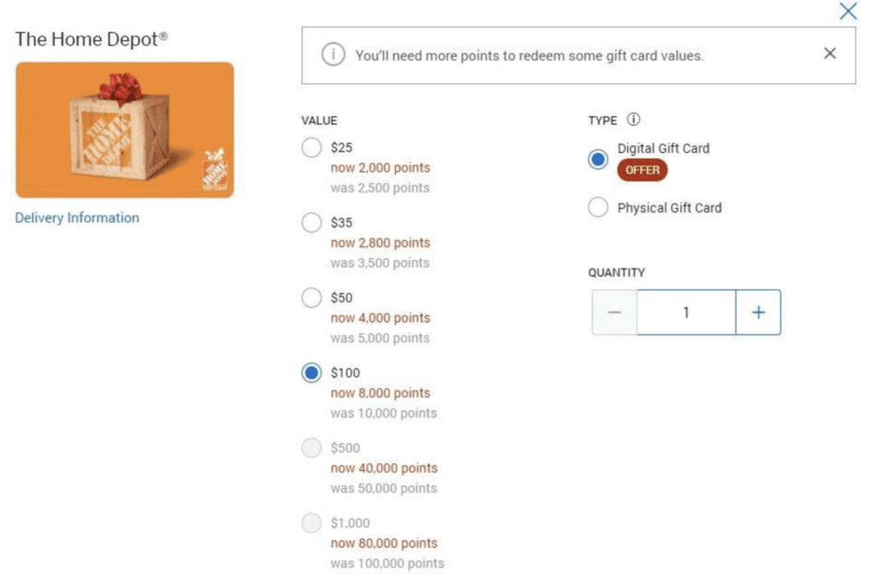Select the $500 value option
875x588 pixels.
click(x=312, y=448)
